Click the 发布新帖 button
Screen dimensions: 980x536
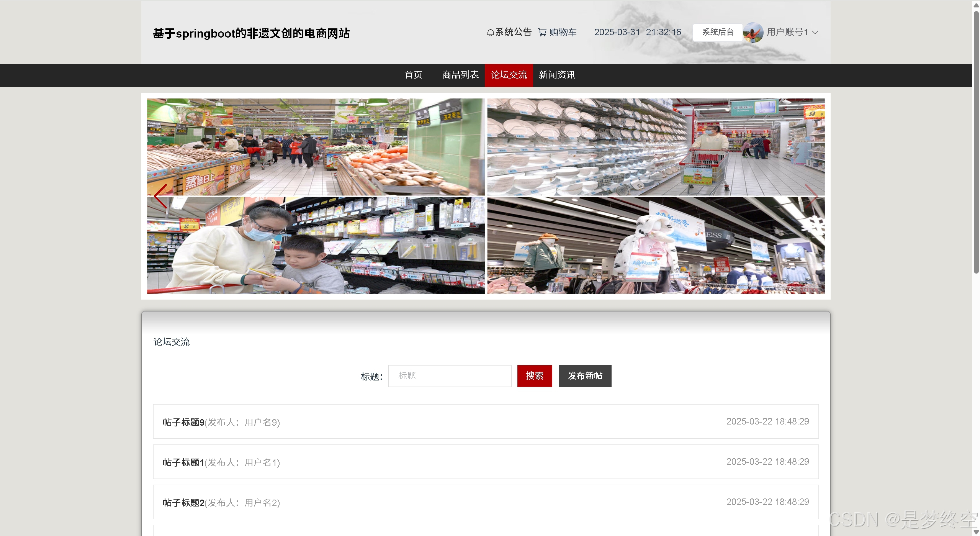pyautogui.click(x=585, y=376)
